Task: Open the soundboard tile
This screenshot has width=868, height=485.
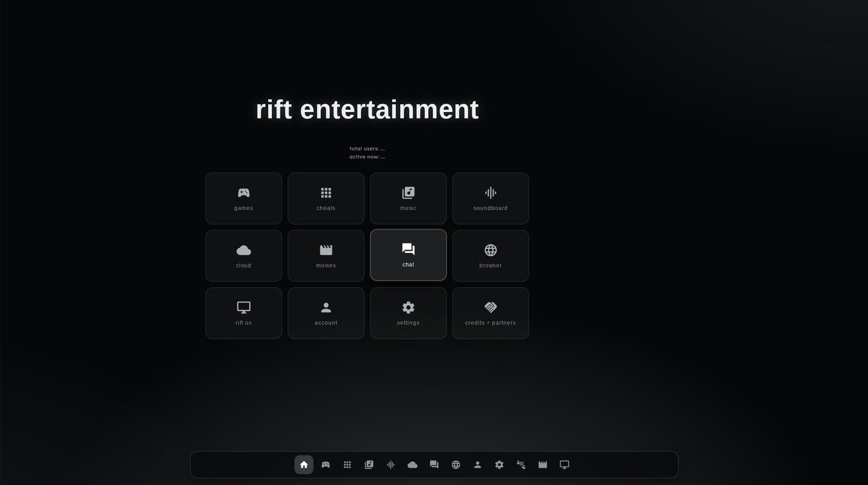Action: pos(491,198)
